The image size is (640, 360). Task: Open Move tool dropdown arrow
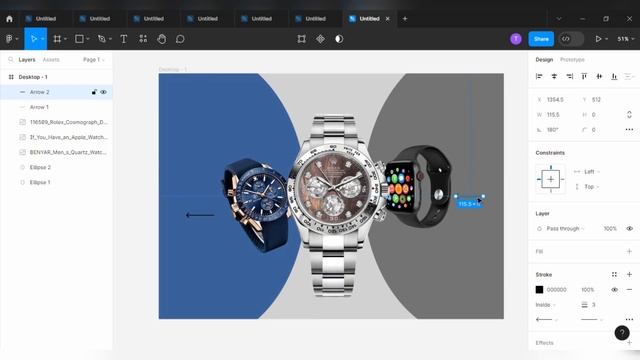(x=42, y=39)
